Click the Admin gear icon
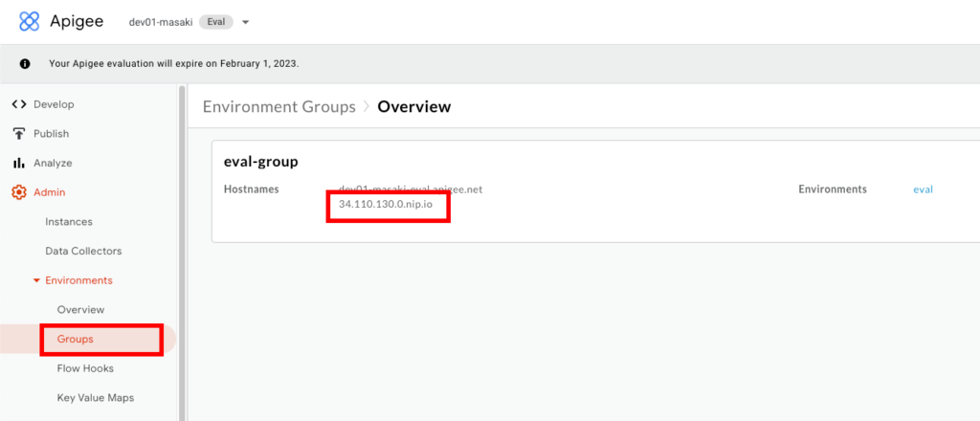Image resolution: width=980 pixels, height=421 pixels. tap(18, 192)
